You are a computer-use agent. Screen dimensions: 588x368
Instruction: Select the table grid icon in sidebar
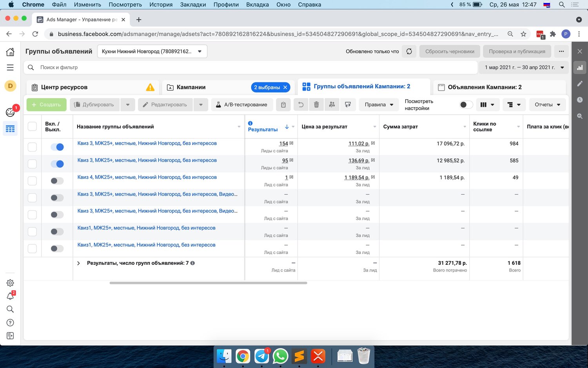(10, 129)
